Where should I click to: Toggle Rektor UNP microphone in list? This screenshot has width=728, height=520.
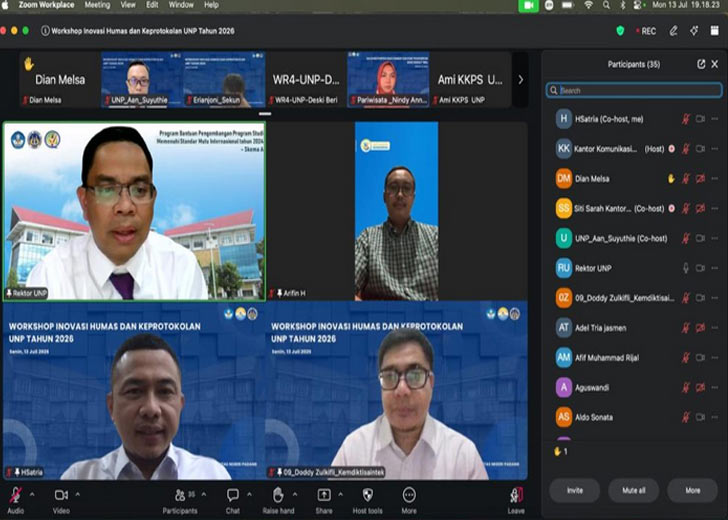pos(686,268)
